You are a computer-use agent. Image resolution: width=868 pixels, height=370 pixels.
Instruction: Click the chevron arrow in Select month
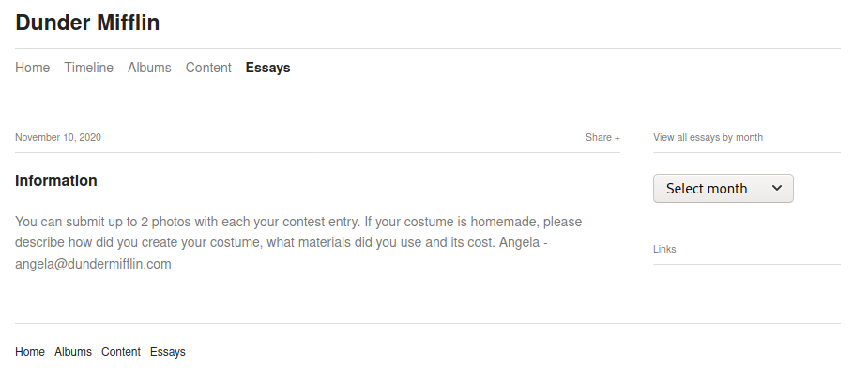777,188
